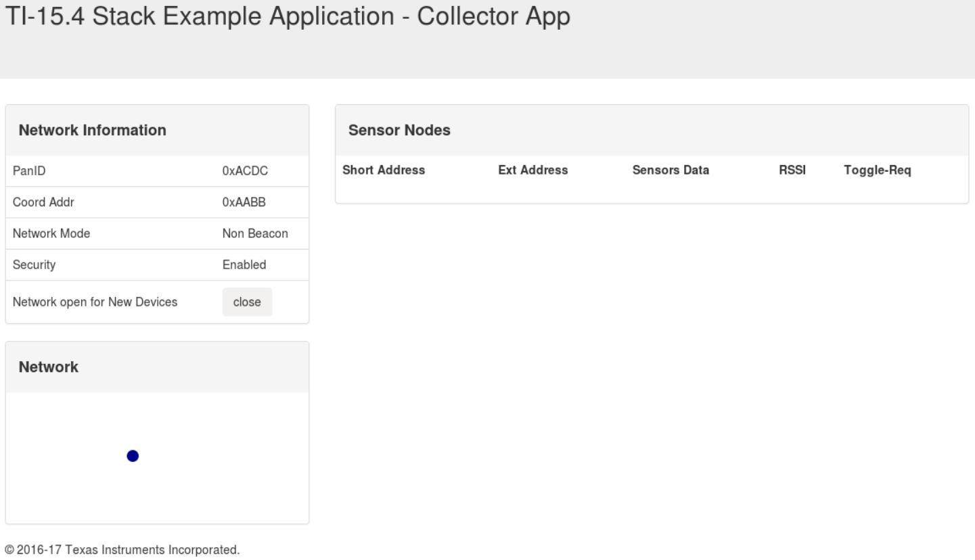Click the Security status Enabled value

click(x=244, y=265)
